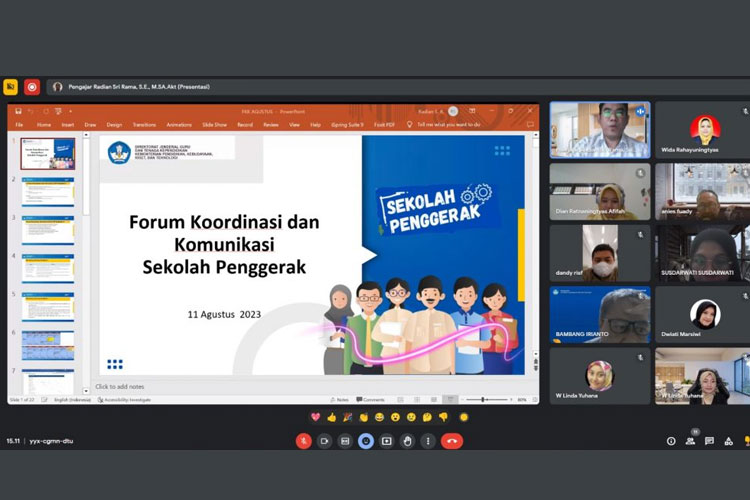Adjust the PowerPoint zoom slider
This screenshot has width=750, height=500.
(x=483, y=399)
